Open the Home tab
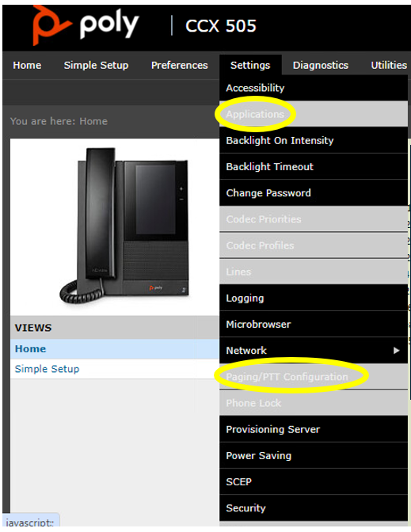Screen dimensions: 411x532 pos(27,65)
